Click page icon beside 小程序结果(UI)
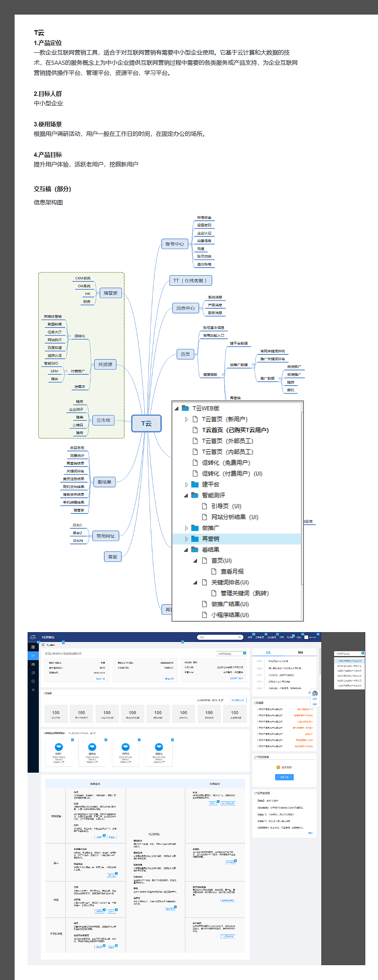 tap(204, 615)
